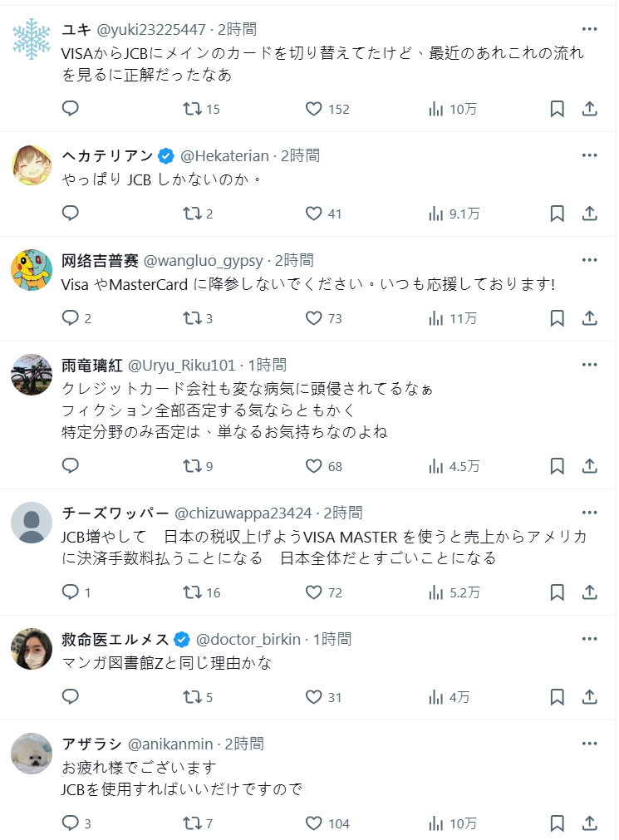Image resolution: width=619 pixels, height=840 pixels.
Task: Open more menu on ヘカテリアン's tweet
Action: 589,155
